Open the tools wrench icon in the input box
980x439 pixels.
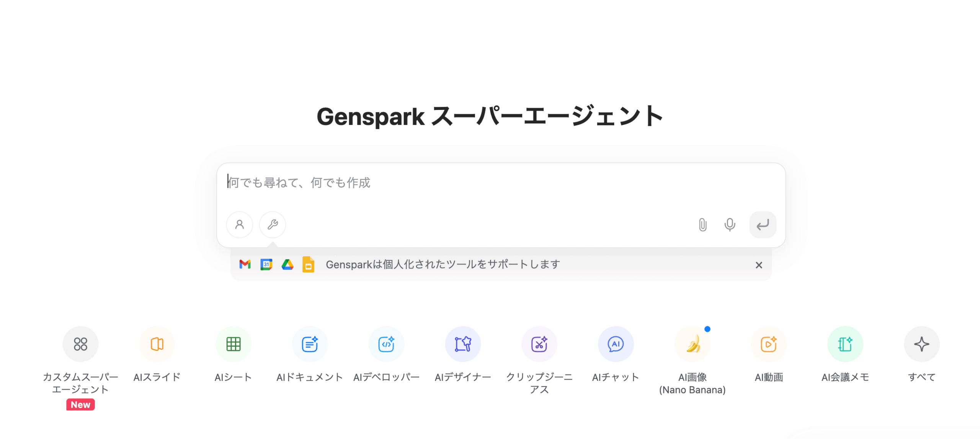tap(272, 225)
